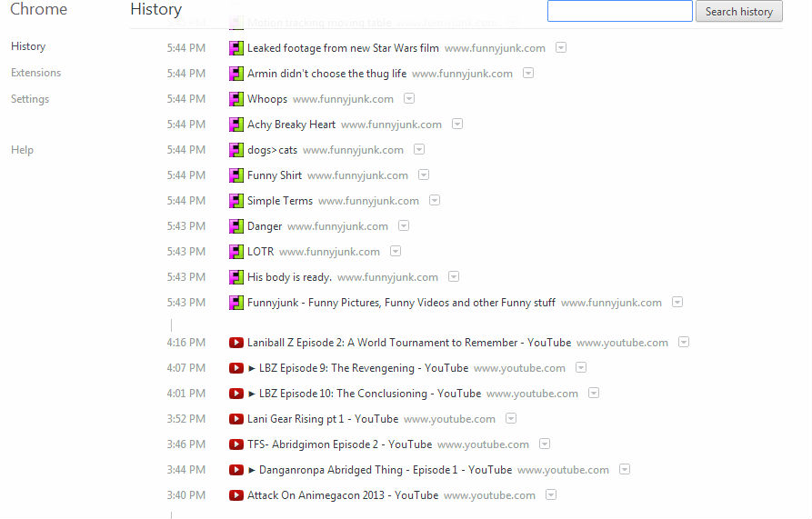This screenshot has width=812, height=519.
Task: Click the favicon beside 'Achy Breaky Heart'
Action: pyautogui.click(x=236, y=125)
